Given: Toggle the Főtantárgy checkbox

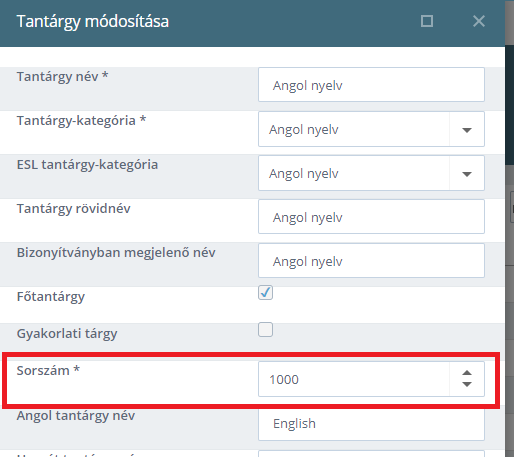Looking at the screenshot, I should coord(265,292).
